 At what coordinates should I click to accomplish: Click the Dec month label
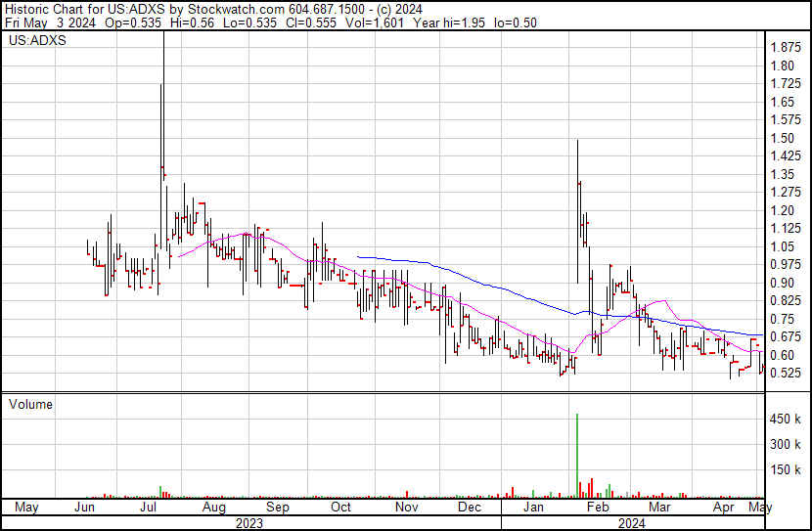pos(470,508)
